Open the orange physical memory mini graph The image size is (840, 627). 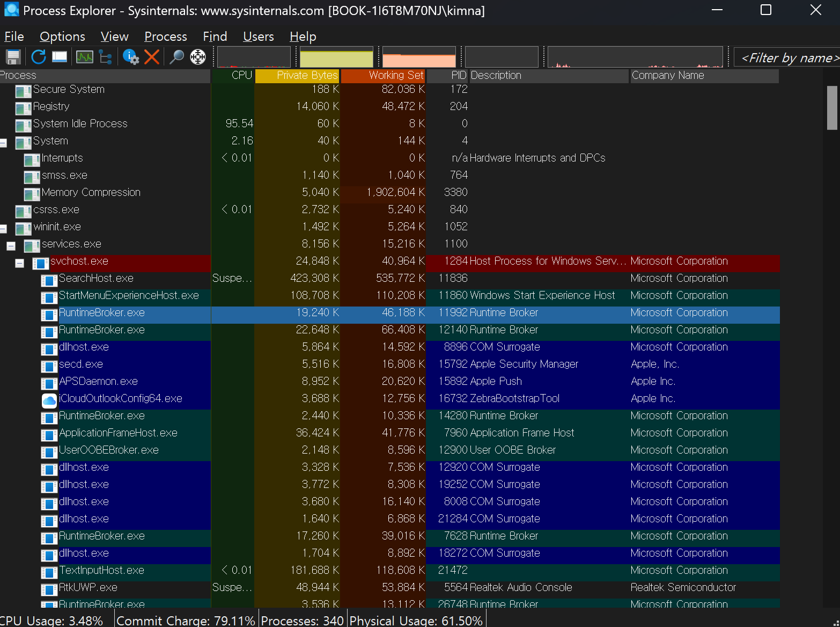419,57
